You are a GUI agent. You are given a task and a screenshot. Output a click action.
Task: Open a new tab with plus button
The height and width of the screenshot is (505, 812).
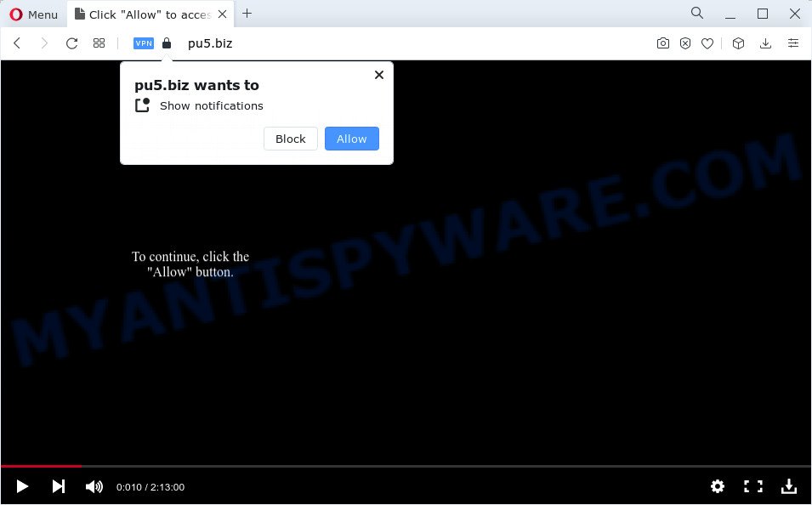pyautogui.click(x=247, y=14)
